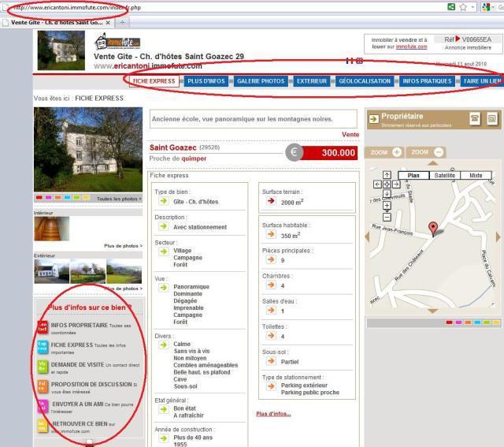This screenshot has width=504, height=447.
Task: Click the quimper link
Action: tap(194, 158)
